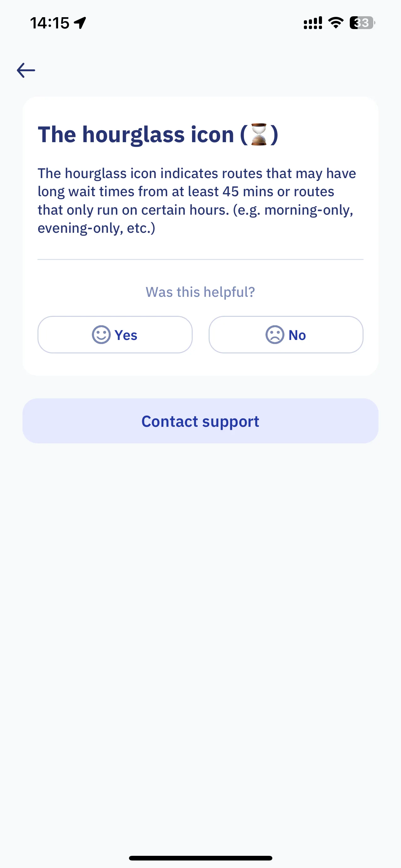Click the location arrow in status bar
Screen dimensions: 401x868
click(x=80, y=23)
